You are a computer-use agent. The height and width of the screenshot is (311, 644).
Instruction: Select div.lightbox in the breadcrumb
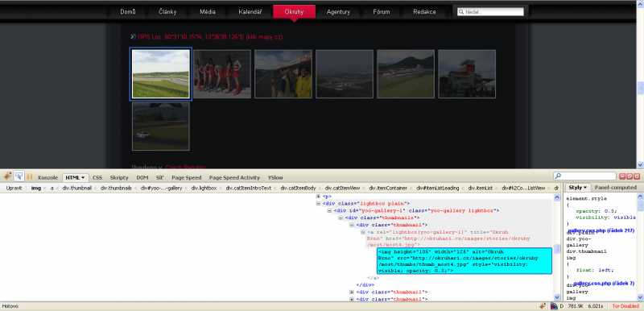click(x=204, y=188)
